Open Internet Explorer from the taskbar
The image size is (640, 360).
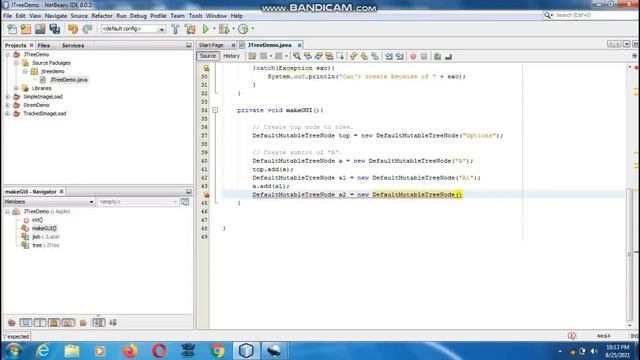(42, 351)
